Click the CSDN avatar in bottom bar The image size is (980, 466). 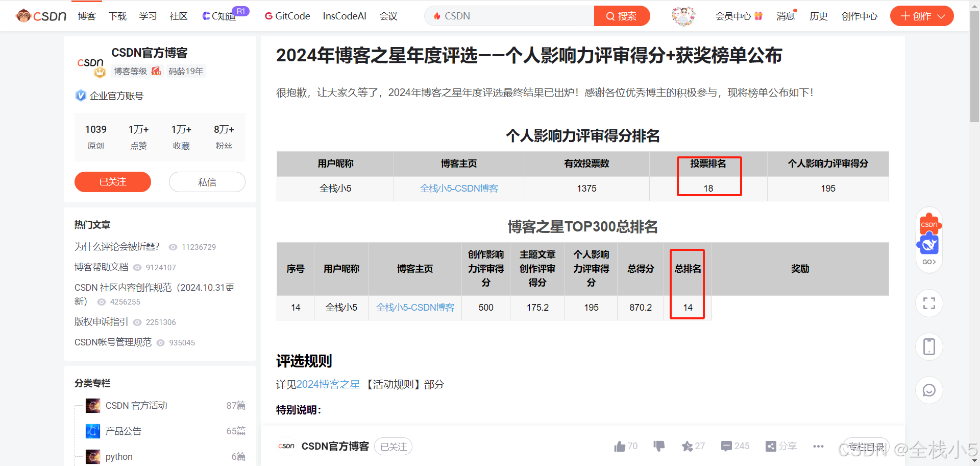[x=286, y=446]
